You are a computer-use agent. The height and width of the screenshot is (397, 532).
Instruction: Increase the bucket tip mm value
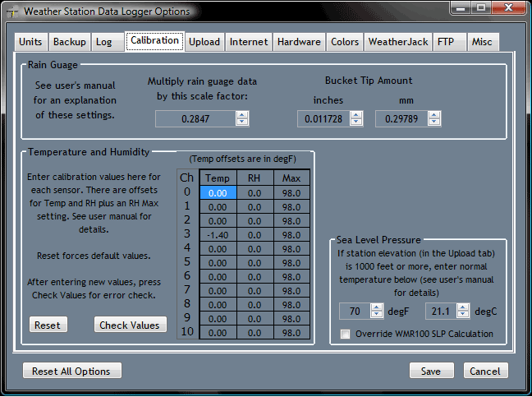pyautogui.click(x=436, y=115)
